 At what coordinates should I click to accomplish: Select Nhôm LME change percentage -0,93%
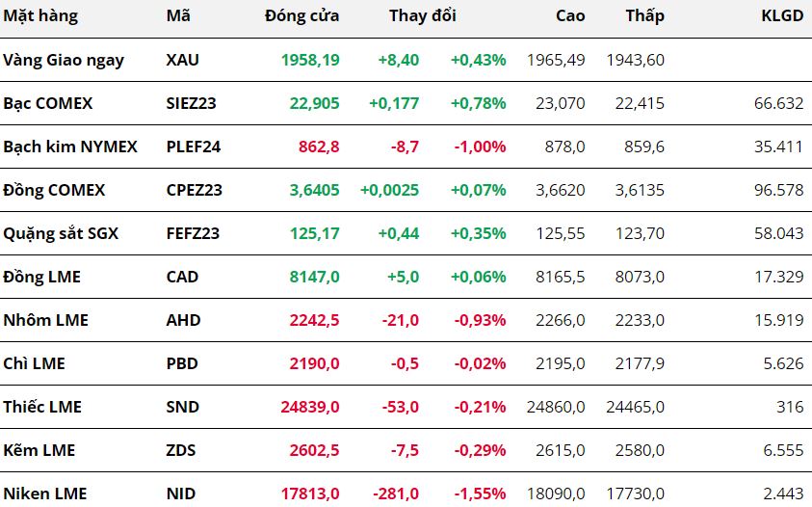480,320
